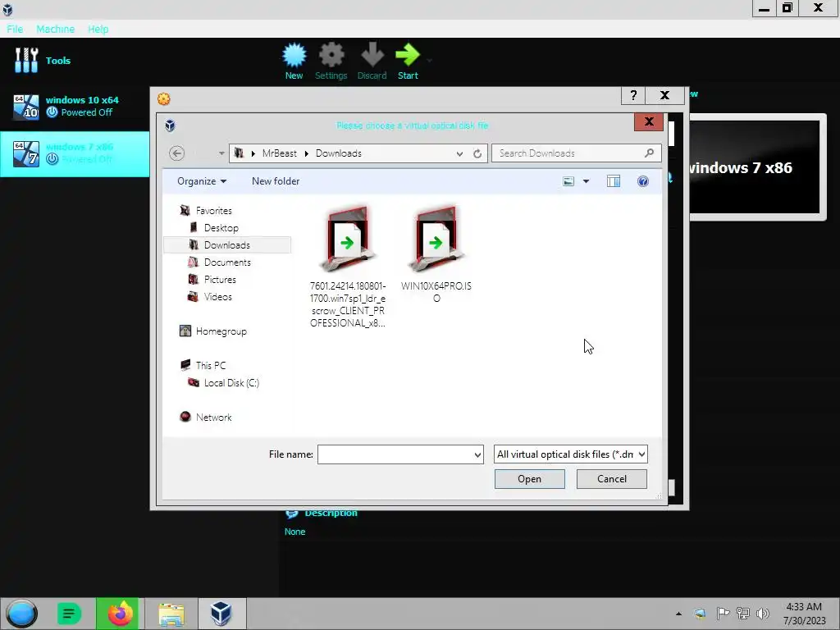Viewport: 840px width, 630px height.
Task: Start the VM with green arrow
Action: pos(408,55)
